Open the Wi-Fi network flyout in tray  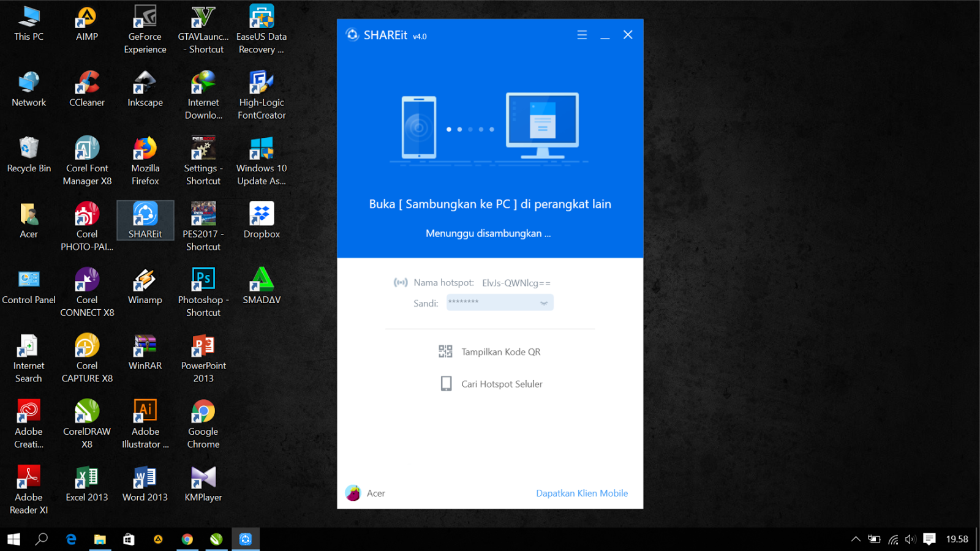(894, 539)
